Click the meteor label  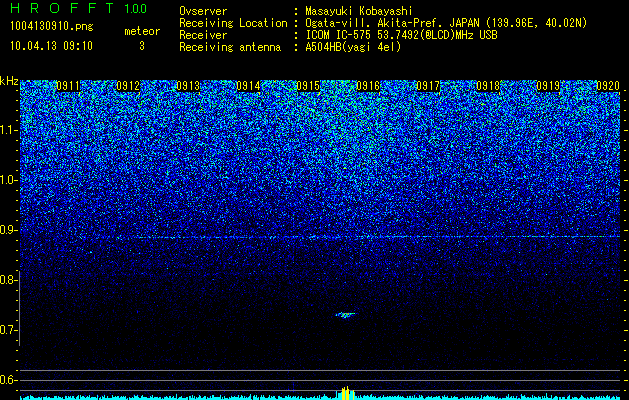pyautogui.click(x=142, y=32)
